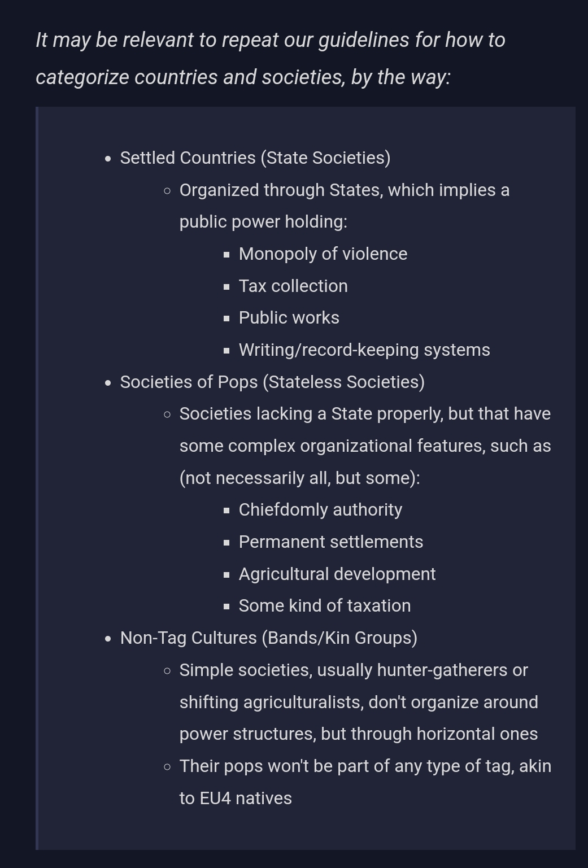Select the Public works bullet text
This screenshot has width=588, height=868.
click(x=289, y=317)
